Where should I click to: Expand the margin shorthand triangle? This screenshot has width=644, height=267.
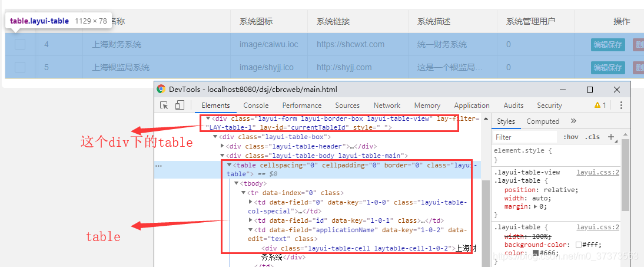tap(535, 206)
